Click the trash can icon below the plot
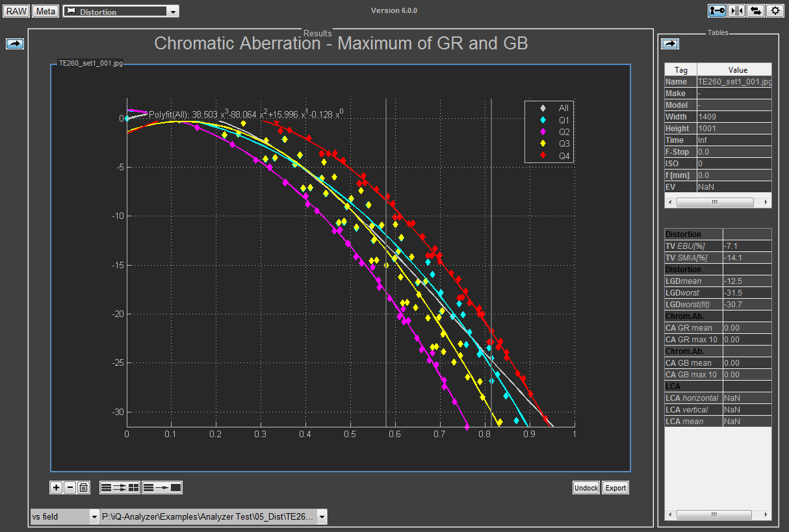 pos(83,487)
